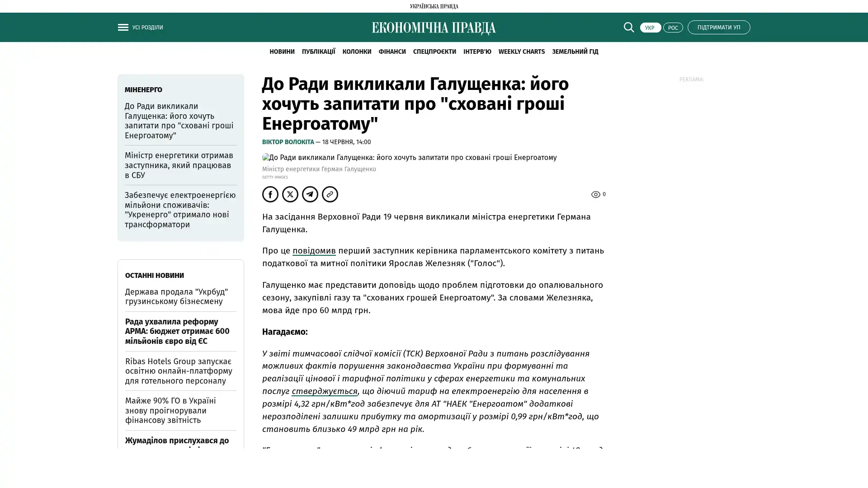Image resolution: width=868 pixels, height=488 pixels.
Task: Click the Підтримати УП button
Action: (718, 28)
